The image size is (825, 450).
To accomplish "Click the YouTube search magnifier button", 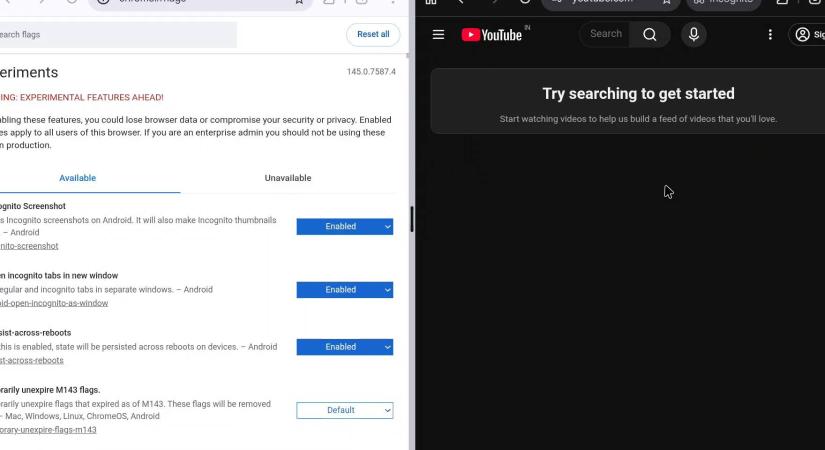I will click(650, 35).
